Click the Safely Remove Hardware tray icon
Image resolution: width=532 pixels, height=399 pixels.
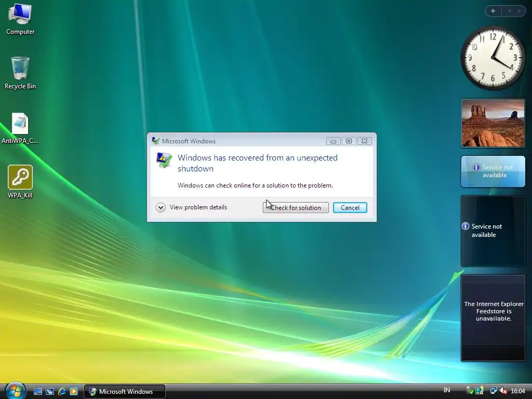pos(470,391)
